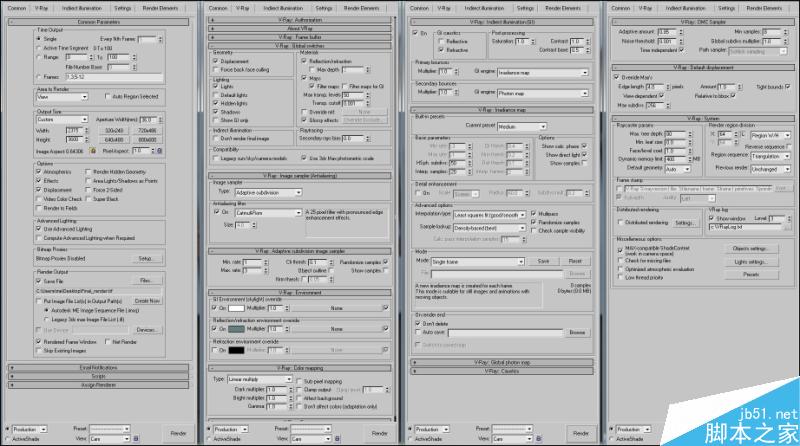
Task: Click the Noise threshold spinner arrows
Action: coord(681,41)
